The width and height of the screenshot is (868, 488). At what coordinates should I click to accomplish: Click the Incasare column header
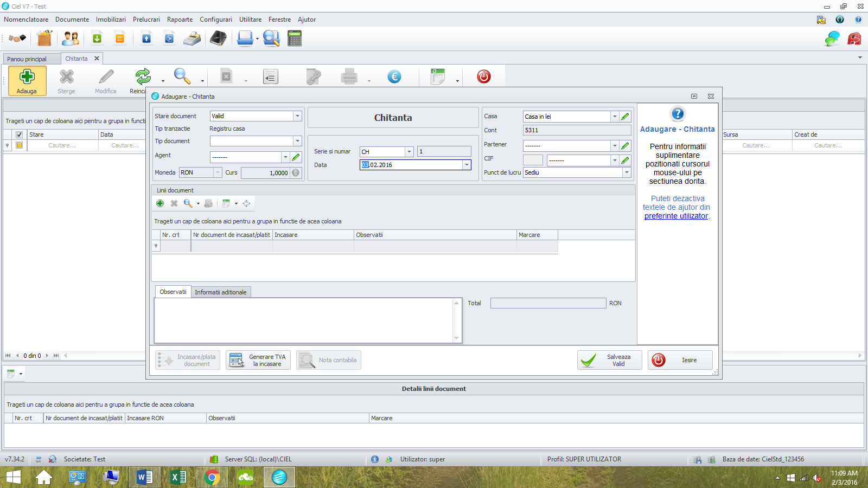(313, 235)
